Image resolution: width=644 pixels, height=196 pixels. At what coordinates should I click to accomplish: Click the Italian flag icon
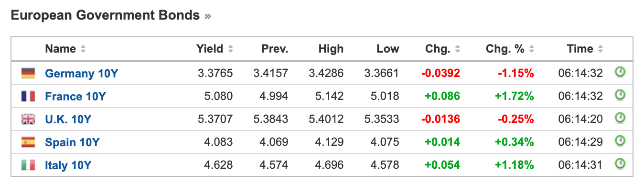[x=28, y=165]
